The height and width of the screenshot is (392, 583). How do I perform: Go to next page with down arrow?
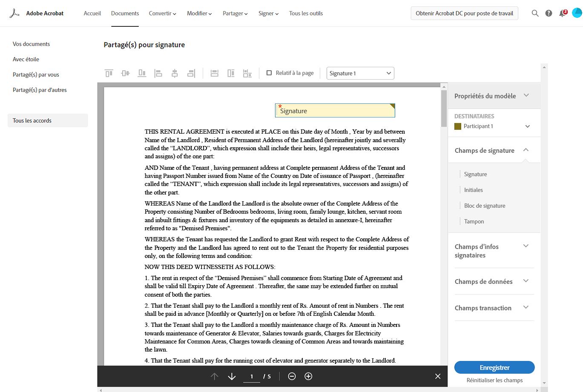(x=232, y=376)
